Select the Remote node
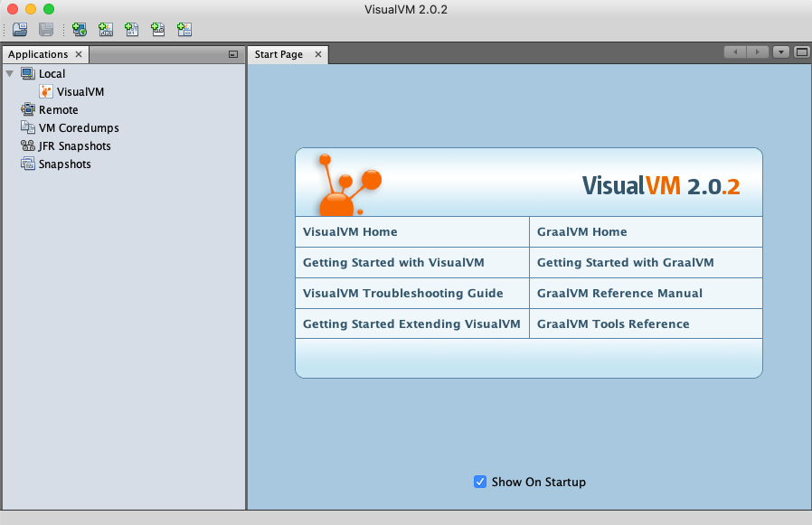The width and height of the screenshot is (812, 525). pos(58,109)
